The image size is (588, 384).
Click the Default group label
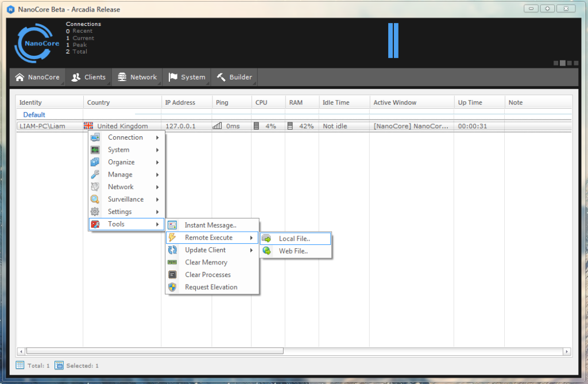34,115
